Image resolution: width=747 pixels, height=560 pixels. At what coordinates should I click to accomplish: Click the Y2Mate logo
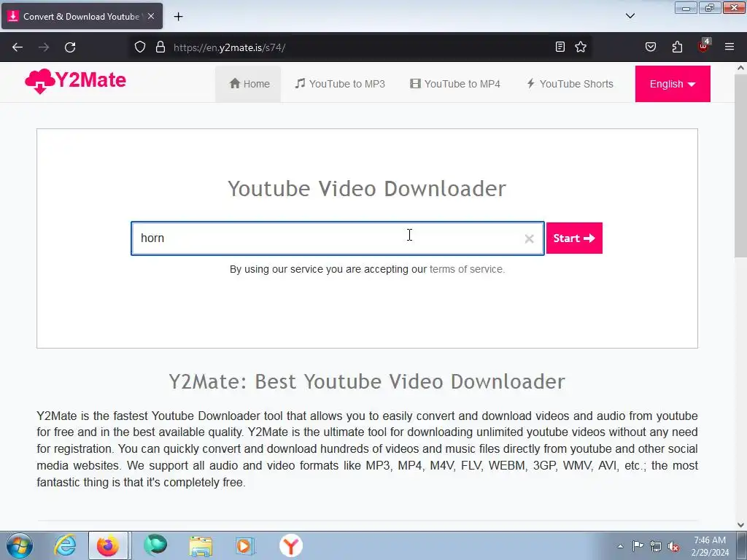(x=76, y=81)
